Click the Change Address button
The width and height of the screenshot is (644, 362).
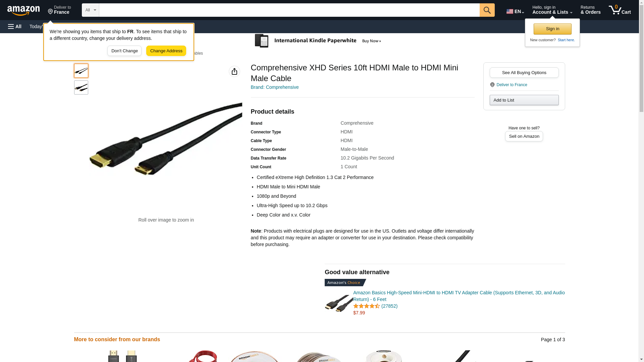click(x=166, y=51)
